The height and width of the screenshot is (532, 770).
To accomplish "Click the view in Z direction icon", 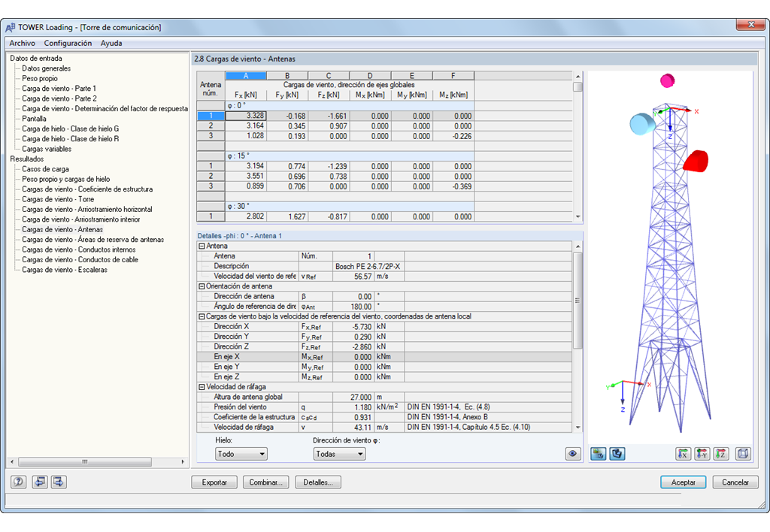I will pyautogui.click(x=720, y=454).
